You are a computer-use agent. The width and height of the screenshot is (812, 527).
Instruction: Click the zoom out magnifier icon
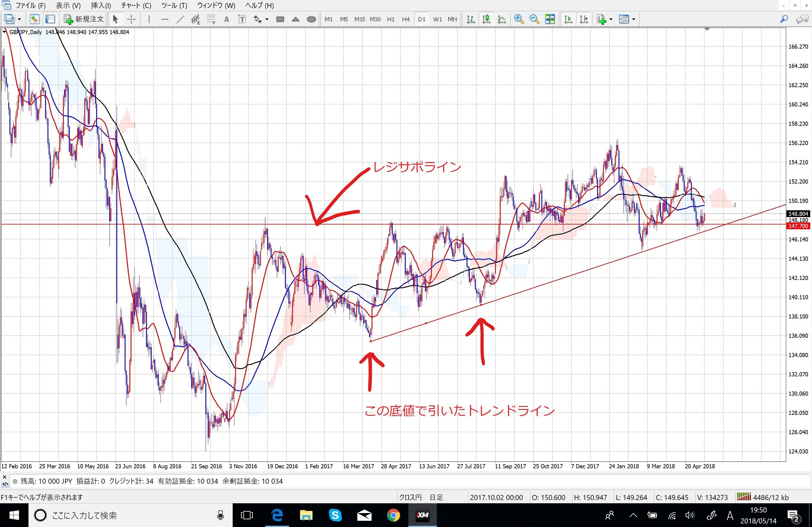click(534, 20)
